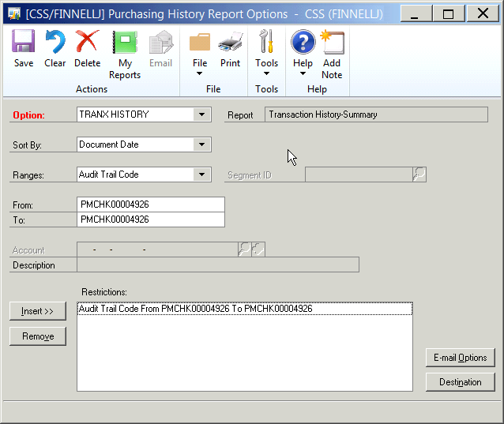Click the Save floppy disk icon

click(24, 41)
